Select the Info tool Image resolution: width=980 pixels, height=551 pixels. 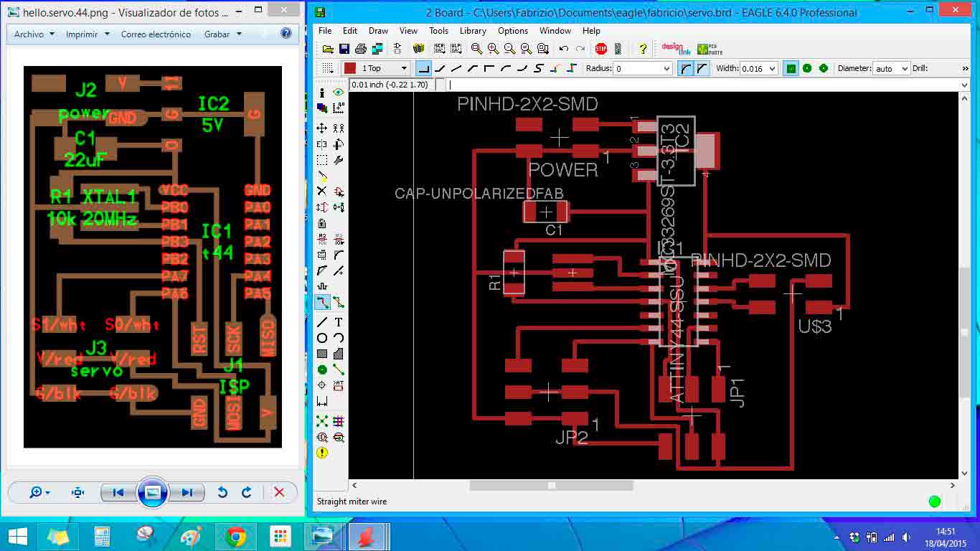pyautogui.click(x=322, y=93)
